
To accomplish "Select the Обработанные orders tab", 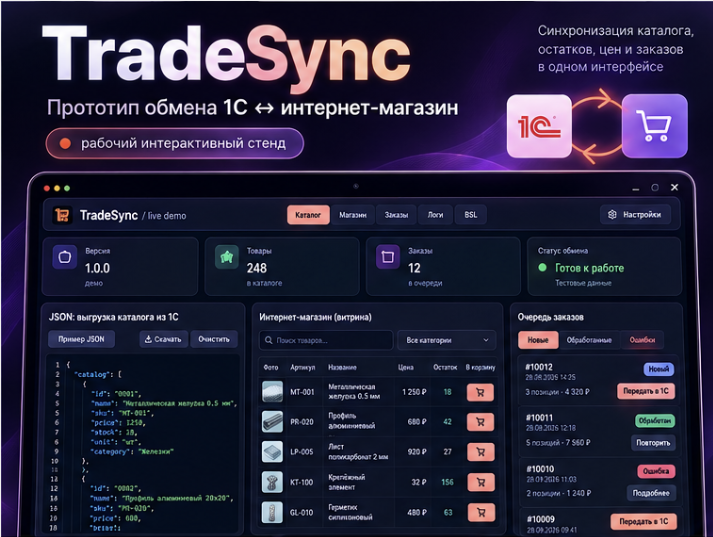I will coord(589,340).
